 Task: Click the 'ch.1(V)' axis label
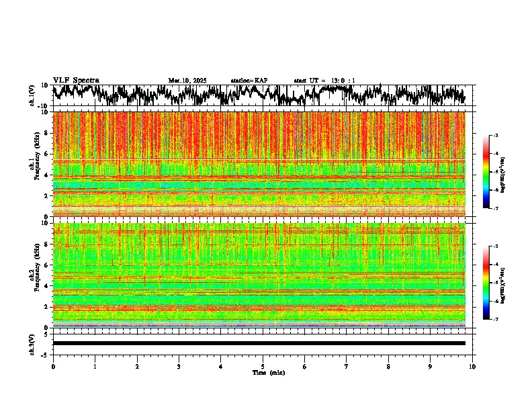tap(32, 95)
